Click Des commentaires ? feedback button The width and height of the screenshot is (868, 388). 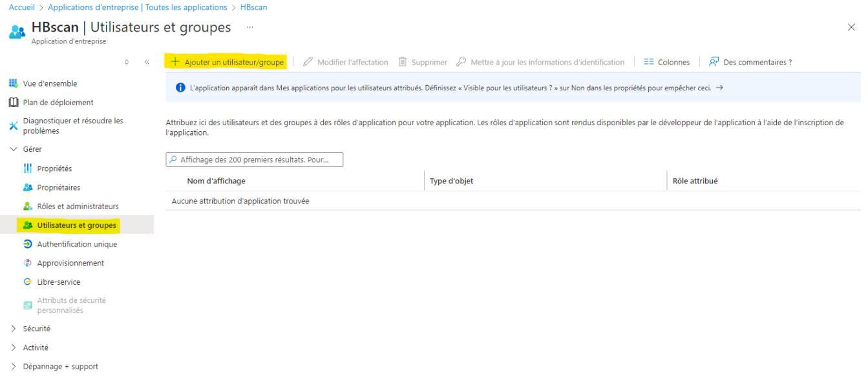[x=750, y=62]
